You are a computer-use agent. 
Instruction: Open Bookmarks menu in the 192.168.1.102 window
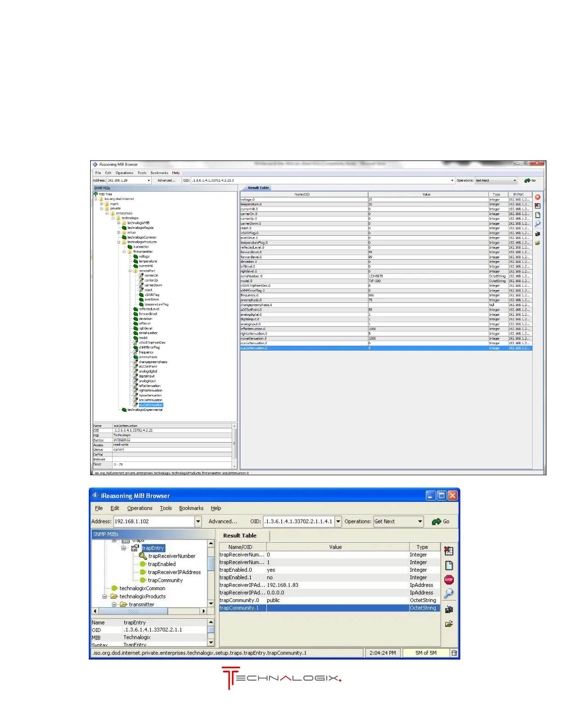[191, 508]
